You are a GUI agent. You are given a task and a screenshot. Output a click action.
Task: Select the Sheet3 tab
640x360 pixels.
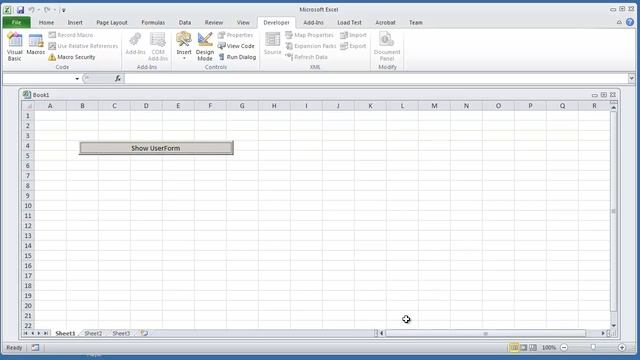click(121, 333)
